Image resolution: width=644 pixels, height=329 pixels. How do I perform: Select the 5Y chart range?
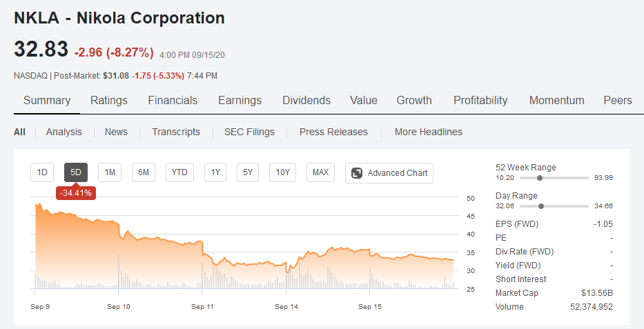pos(248,172)
